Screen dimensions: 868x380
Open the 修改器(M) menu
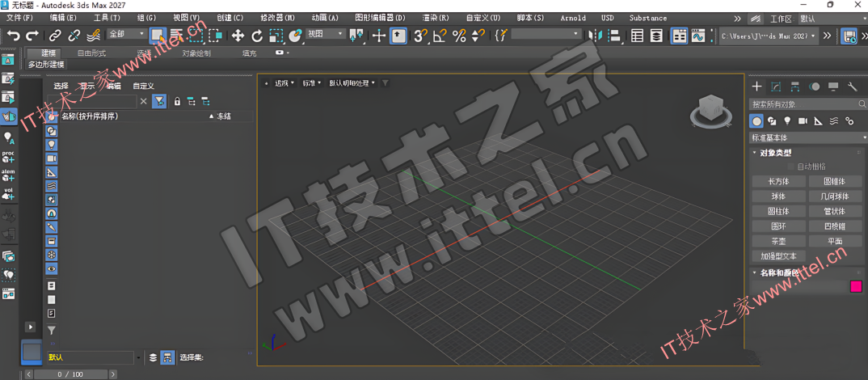277,18
